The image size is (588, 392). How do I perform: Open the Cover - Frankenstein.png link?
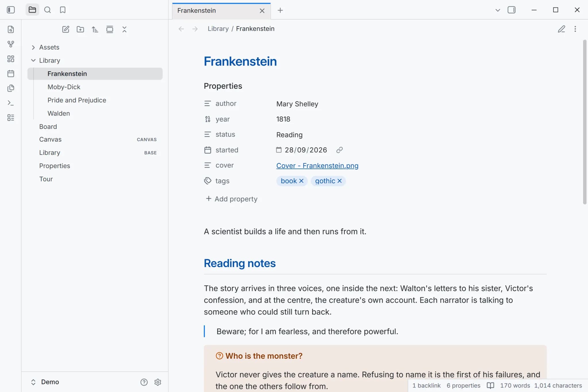(x=317, y=165)
